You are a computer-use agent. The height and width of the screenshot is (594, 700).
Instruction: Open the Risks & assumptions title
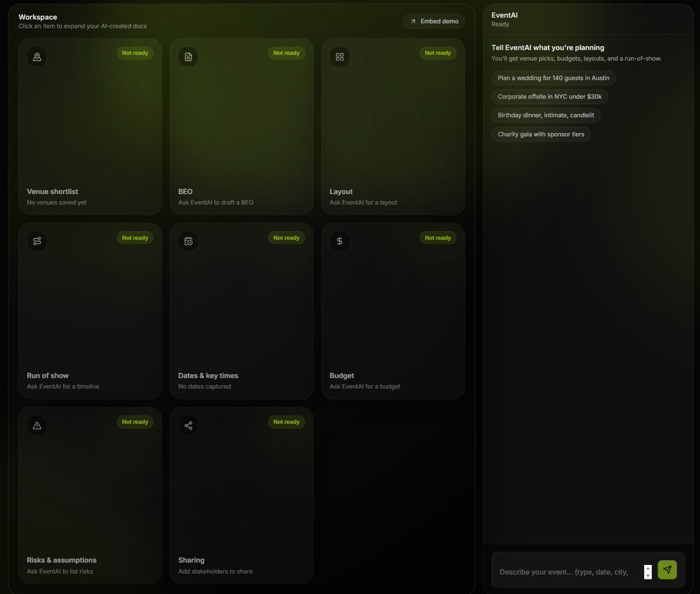(x=62, y=560)
